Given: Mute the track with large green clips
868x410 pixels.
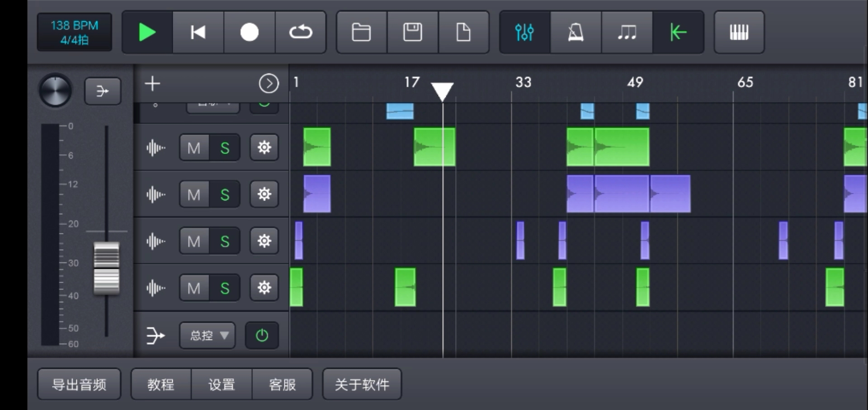Looking at the screenshot, I should 194,148.
